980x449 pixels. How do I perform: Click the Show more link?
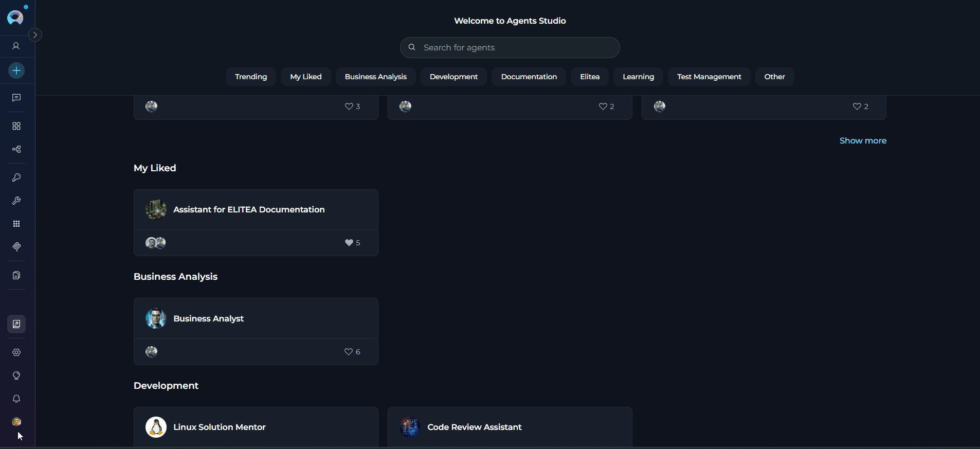pos(863,140)
